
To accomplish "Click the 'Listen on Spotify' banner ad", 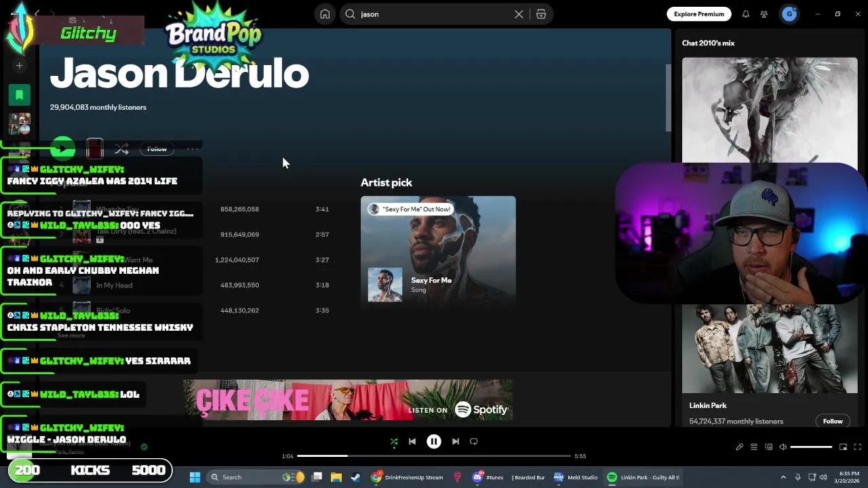I will point(348,400).
